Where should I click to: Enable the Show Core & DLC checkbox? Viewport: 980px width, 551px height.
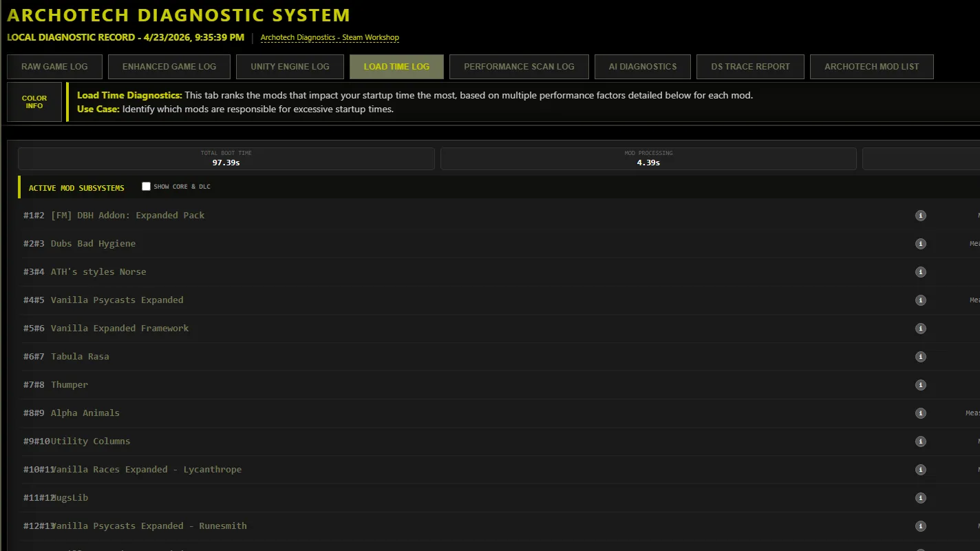(x=146, y=187)
